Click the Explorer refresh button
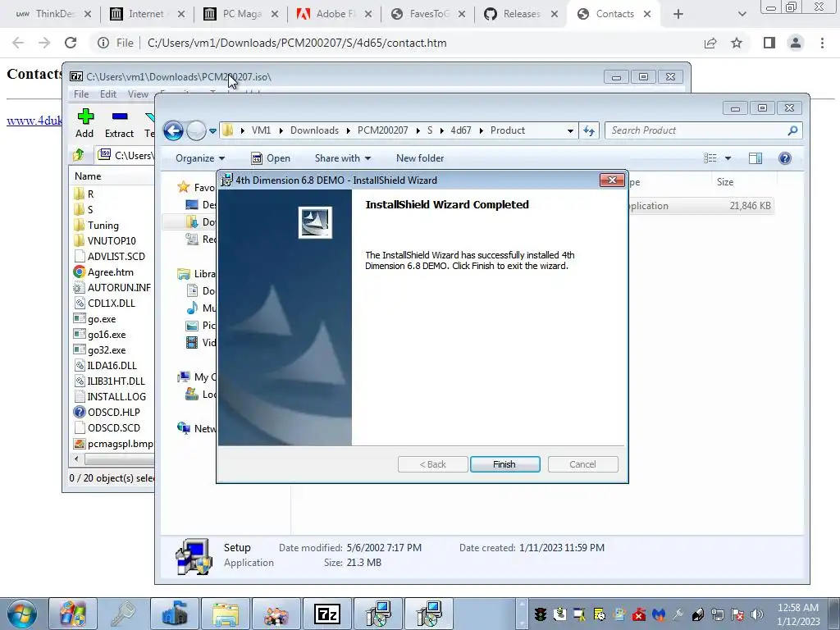This screenshot has height=630, width=840. (589, 130)
